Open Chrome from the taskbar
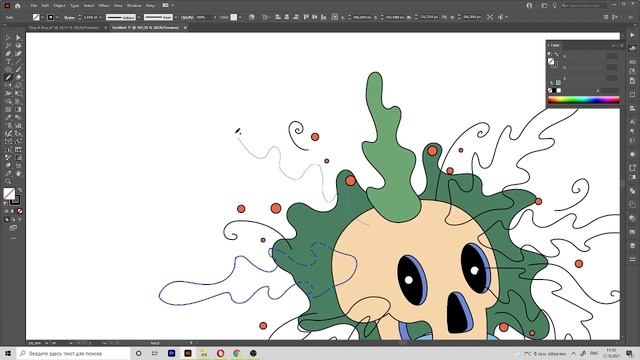The image size is (640, 360). (237, 353)
